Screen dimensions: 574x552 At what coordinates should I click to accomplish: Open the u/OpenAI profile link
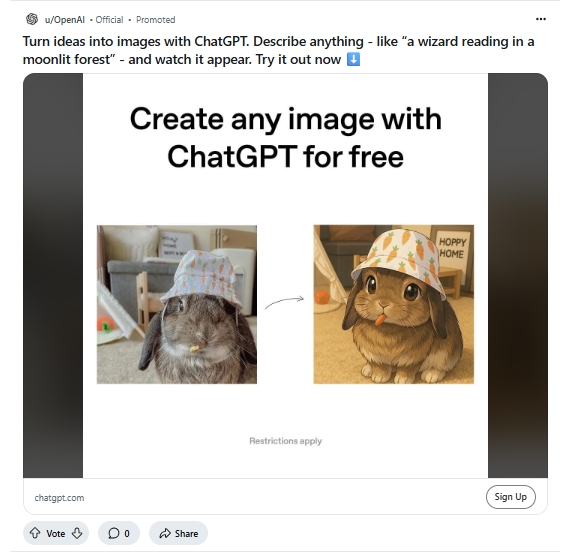(x=64, y=20)
